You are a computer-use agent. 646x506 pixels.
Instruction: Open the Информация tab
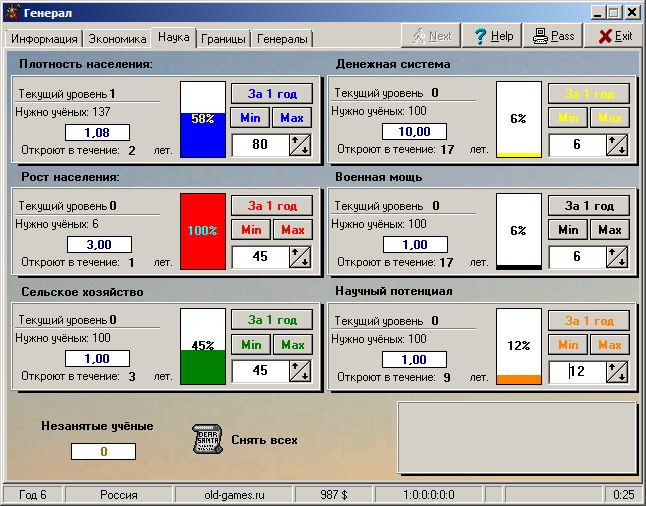pyautogui.click(x=44, y=39)
